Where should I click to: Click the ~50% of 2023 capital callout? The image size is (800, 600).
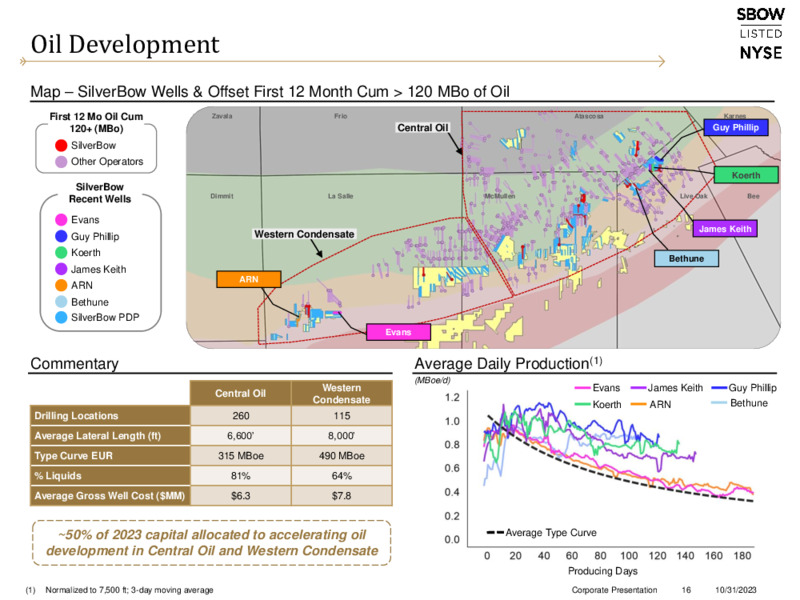[x=212, y=543]
